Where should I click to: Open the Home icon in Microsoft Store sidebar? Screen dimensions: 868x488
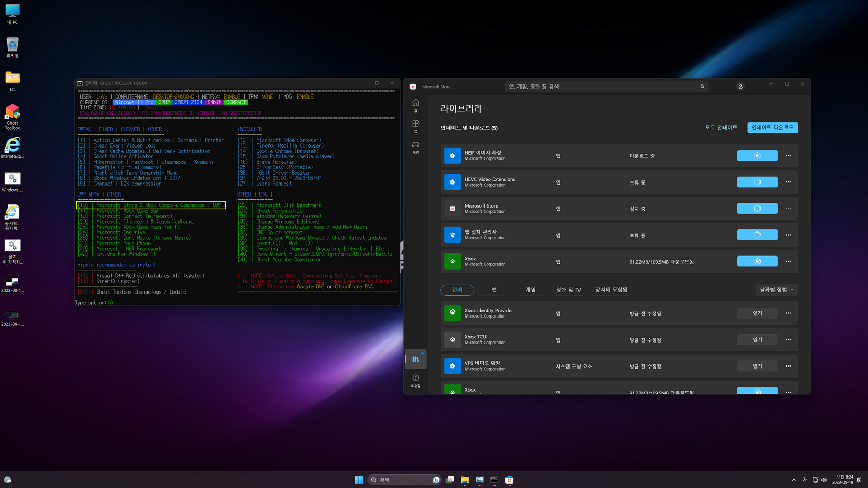click(415, 105)
